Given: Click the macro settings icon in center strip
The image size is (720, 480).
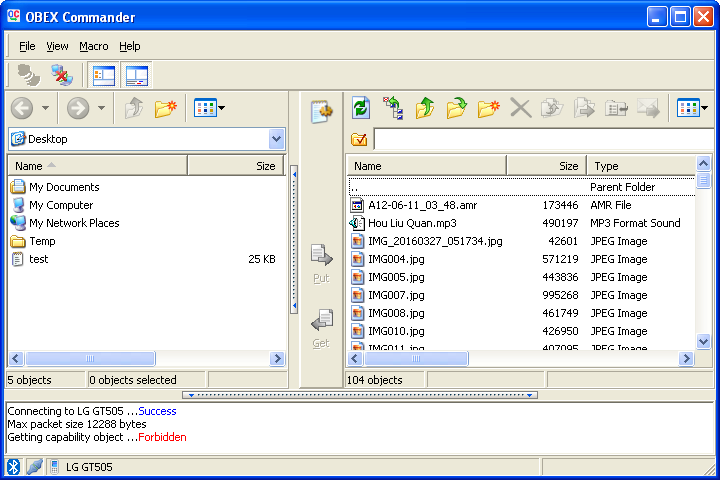Looking at the screenshot, I should pos(321,112).
